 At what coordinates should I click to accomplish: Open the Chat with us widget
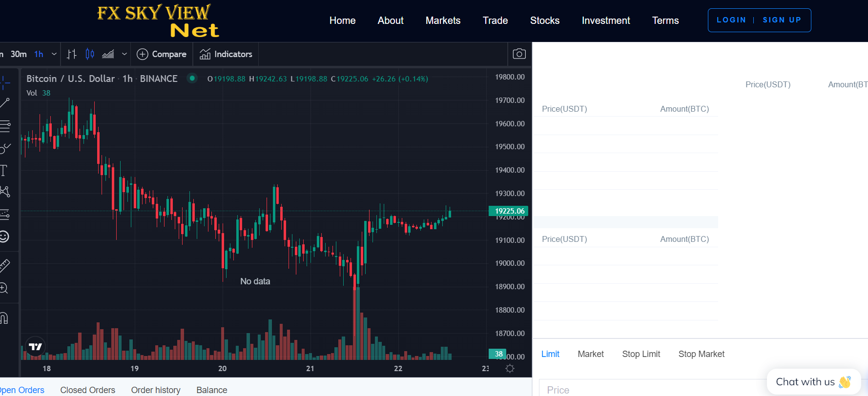coord(813,382)
